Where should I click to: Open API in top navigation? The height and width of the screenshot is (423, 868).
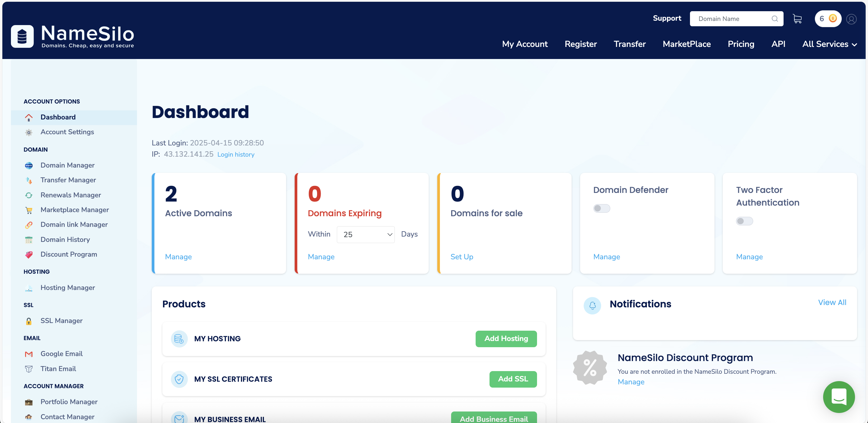click(x=778, y=44)
